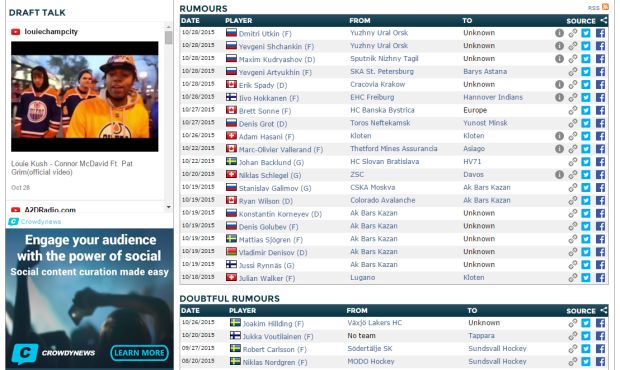Open source link icon for Yevgeni Artyukhin
Image resolution: width=620 pixels, height=370 pixels.
pos(573,72)
